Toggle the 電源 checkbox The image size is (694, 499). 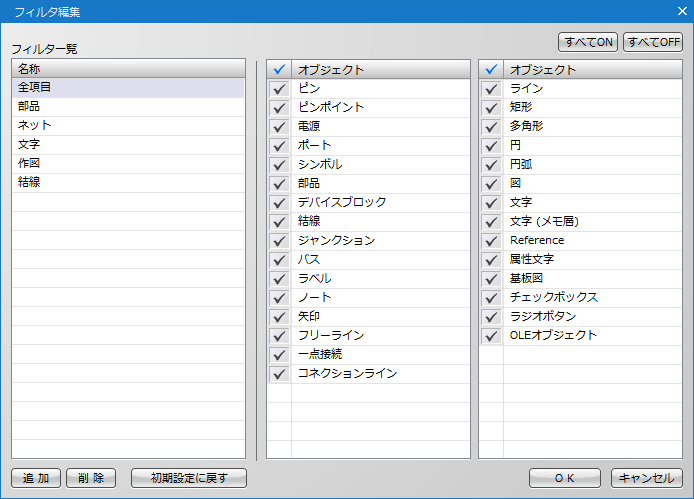point(279,127)
